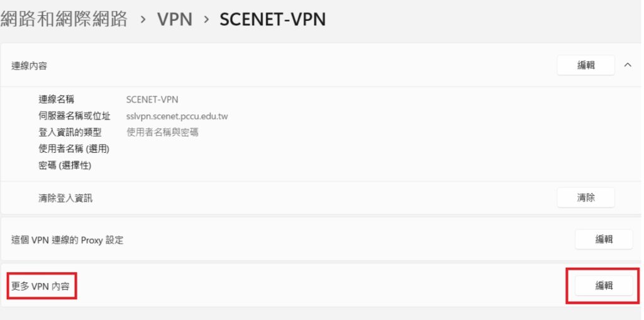Image resolution: width=644 pixels, height=320 pixels.
Task: Click the breadcrumb arrow before VPN
Action: (x=143, y=19)
